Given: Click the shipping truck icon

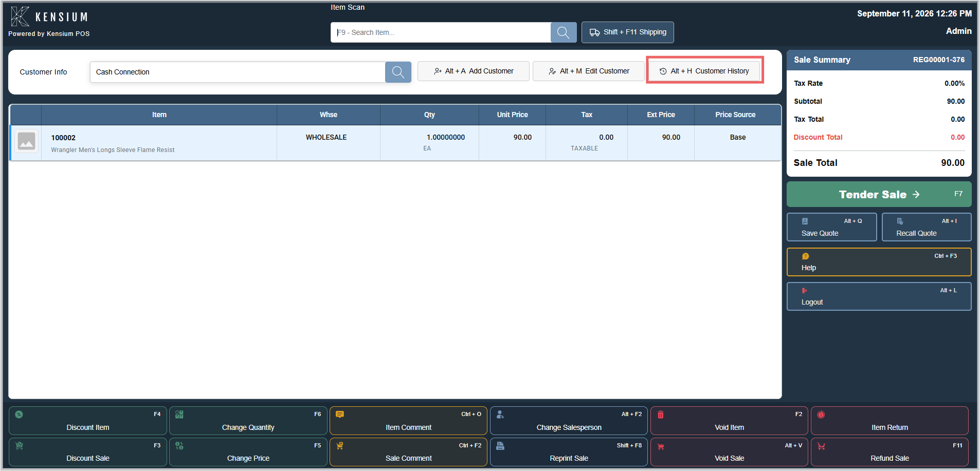Looking at the screenshot, I should point(594,32).
